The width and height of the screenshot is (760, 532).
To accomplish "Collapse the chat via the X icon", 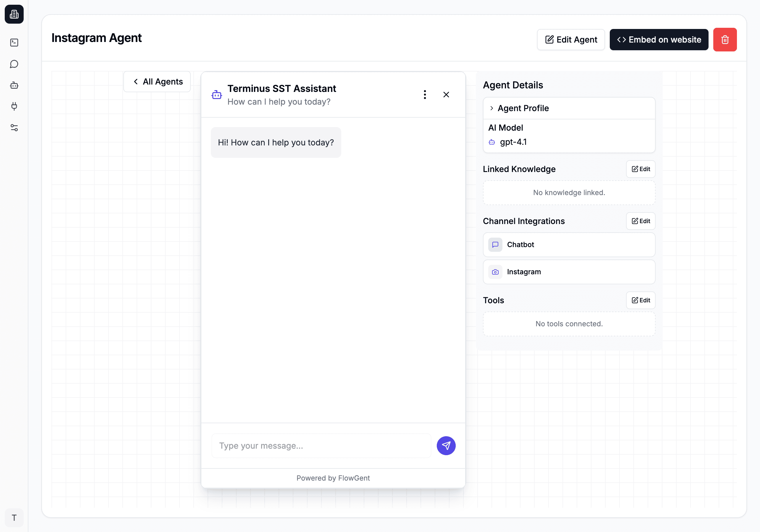I will pyautogui.click(x=446, y=95).
